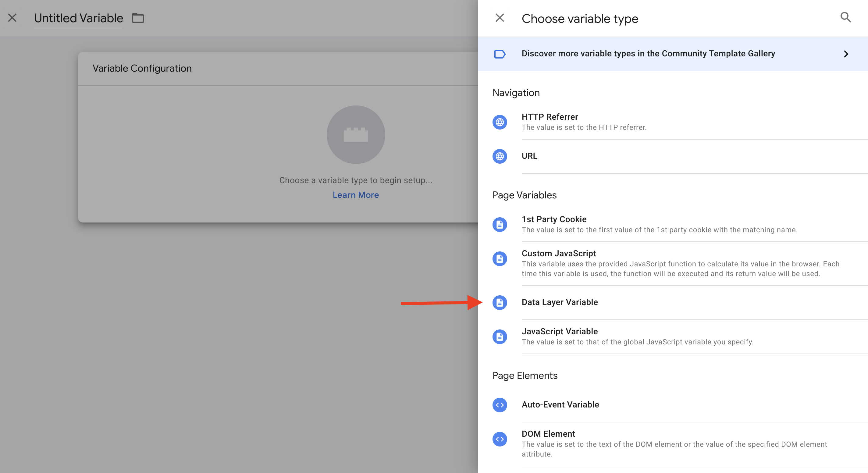868x473 pixels.
Task: Click the DOM Element code icon
Action: coord(499,439)
